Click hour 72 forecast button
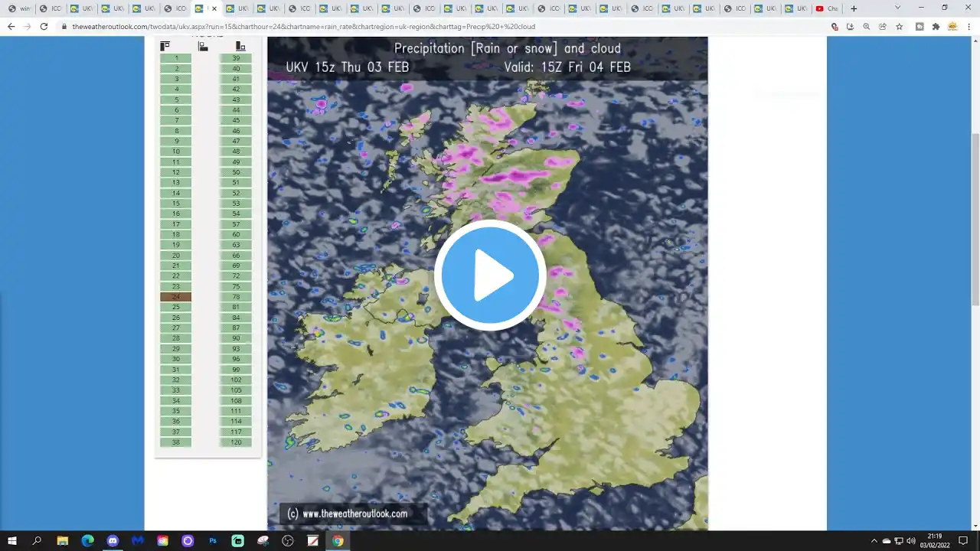 [236, 276]
